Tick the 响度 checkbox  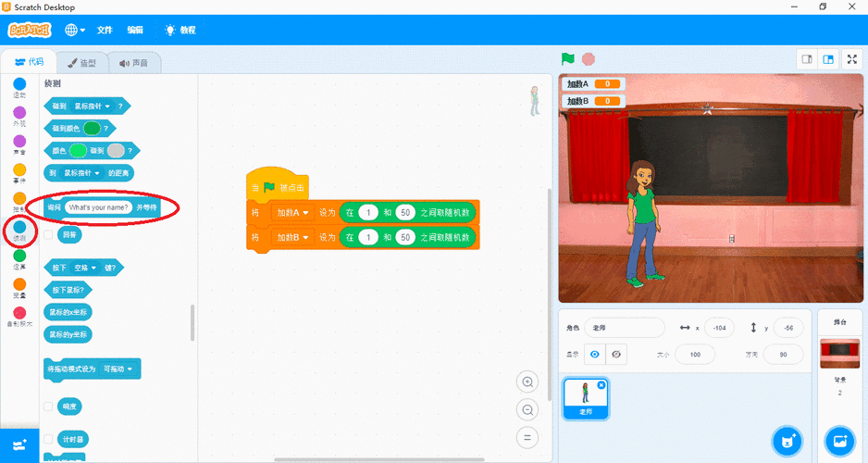(48, 407)
